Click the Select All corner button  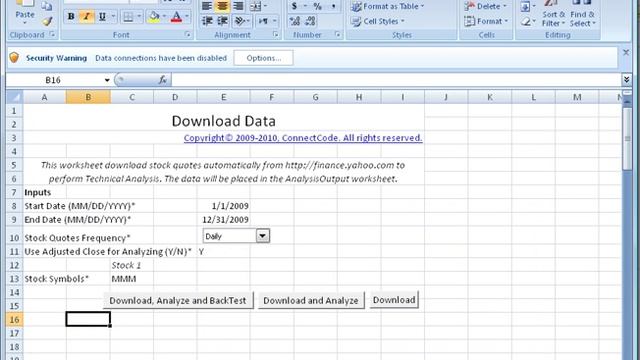(x=15, y=97)
